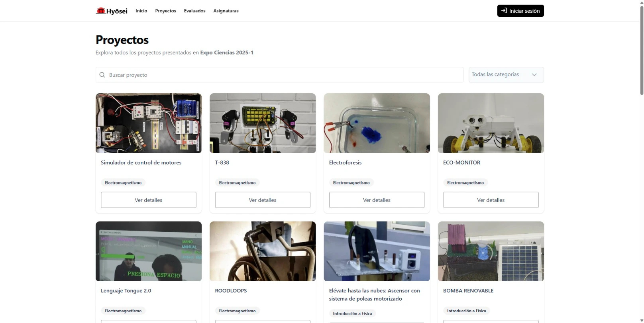The height and width of the screenshot is (323, 644).
Task: Open the ECO-MONITOR robot image
Action: click(491, 123)
